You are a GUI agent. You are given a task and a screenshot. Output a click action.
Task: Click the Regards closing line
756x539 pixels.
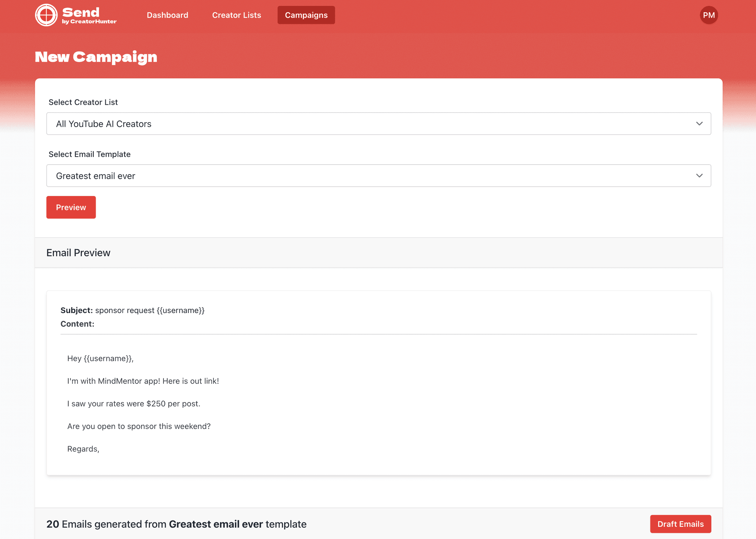coord(83,449)
